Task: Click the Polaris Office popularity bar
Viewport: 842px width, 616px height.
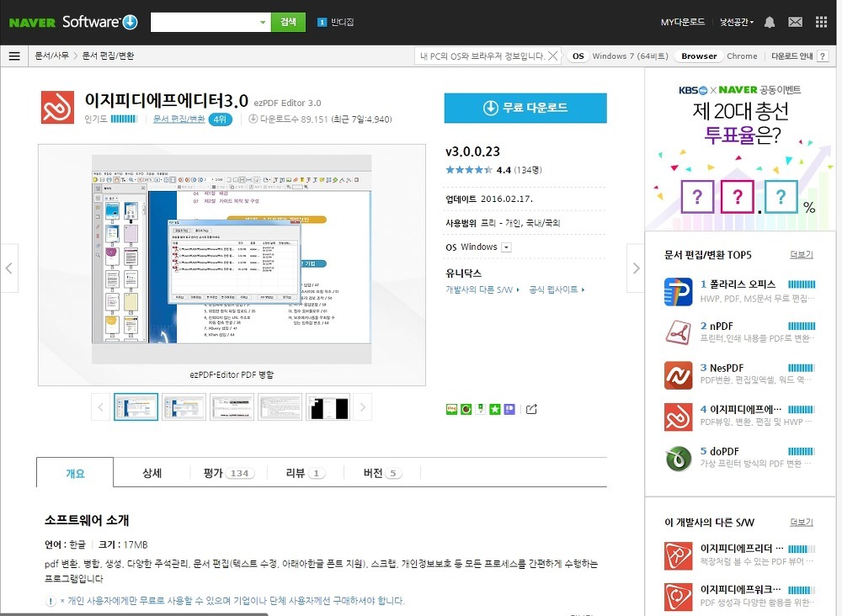Action: point(802,284)
